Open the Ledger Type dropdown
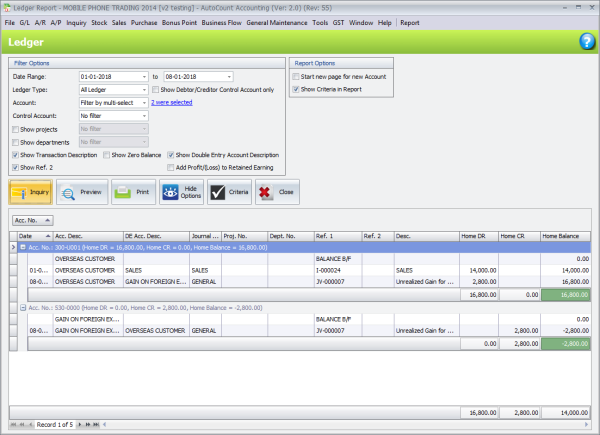This screenshot has height=435, width=600. [x=144, y=90]
